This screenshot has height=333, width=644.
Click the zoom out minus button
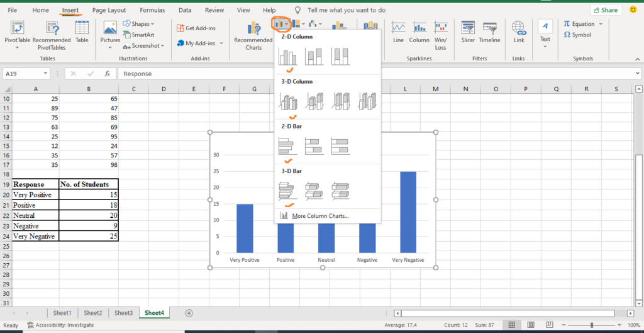pyautogui.click(x=564, y=325)
